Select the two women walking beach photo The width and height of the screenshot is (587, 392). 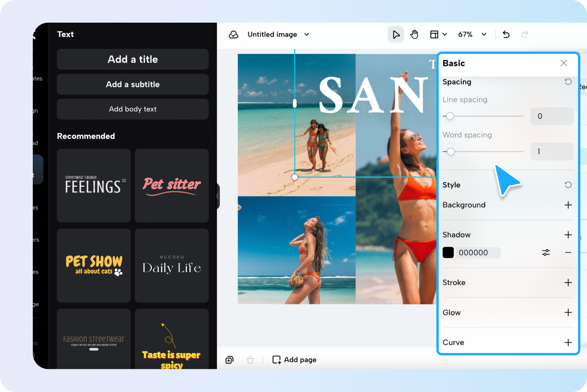[x=297, y=125]
